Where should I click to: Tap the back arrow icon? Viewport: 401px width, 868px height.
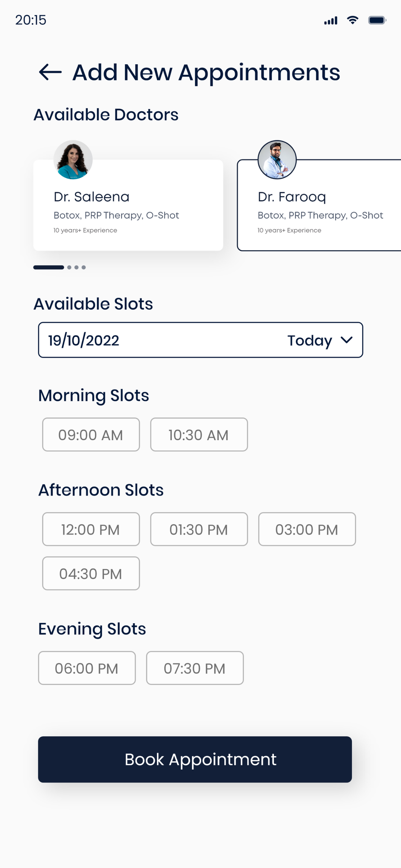point(50,72)
